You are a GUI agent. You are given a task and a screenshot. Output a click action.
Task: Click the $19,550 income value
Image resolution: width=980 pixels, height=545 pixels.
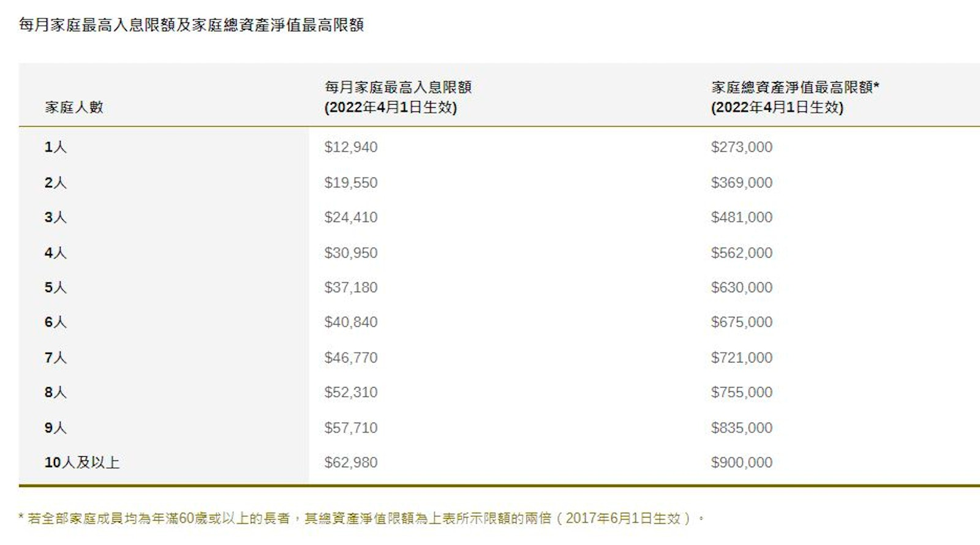(x=351, y=182)
